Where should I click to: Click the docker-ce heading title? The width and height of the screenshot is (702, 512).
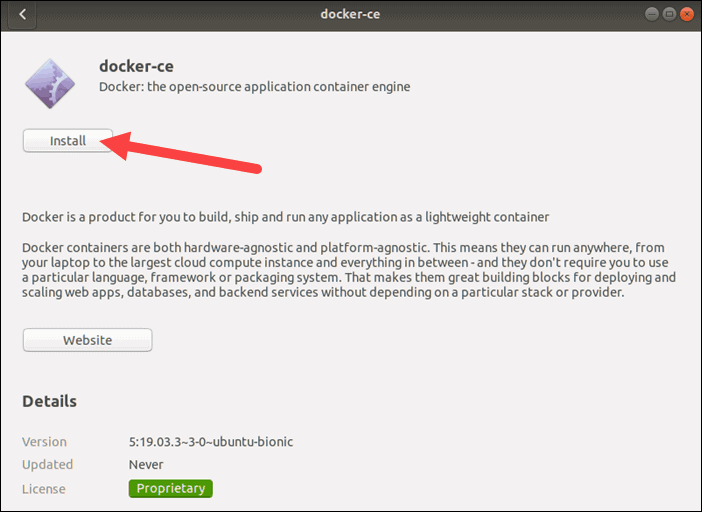136,66
